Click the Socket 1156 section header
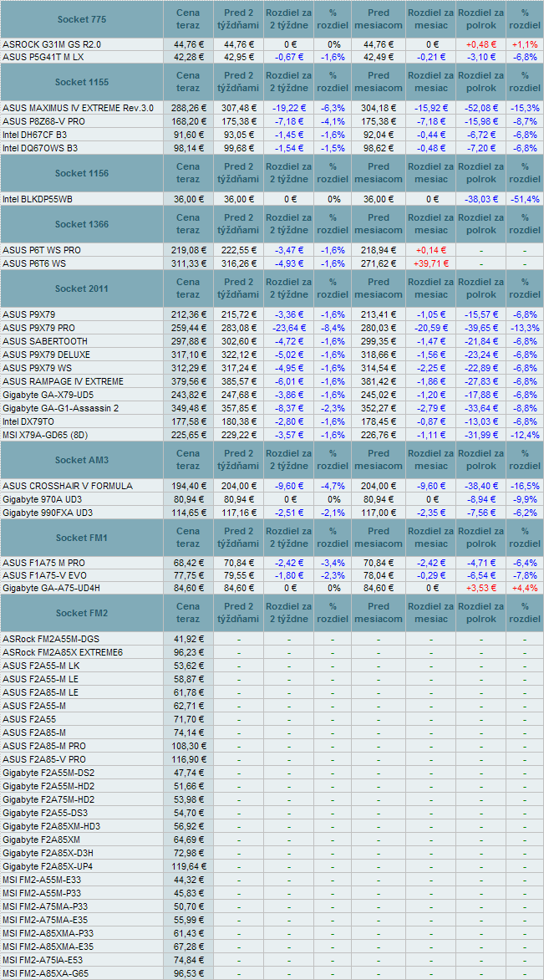 click(x=82, y=173)
